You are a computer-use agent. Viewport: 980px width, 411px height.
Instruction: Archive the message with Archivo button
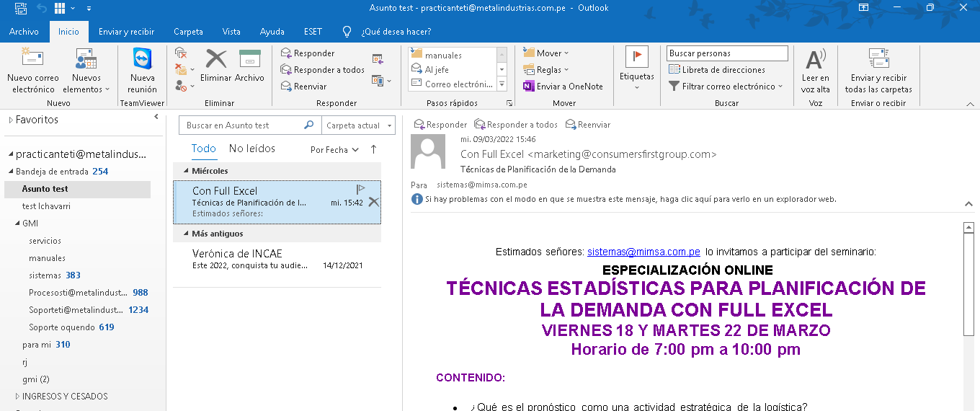(250, 66)
